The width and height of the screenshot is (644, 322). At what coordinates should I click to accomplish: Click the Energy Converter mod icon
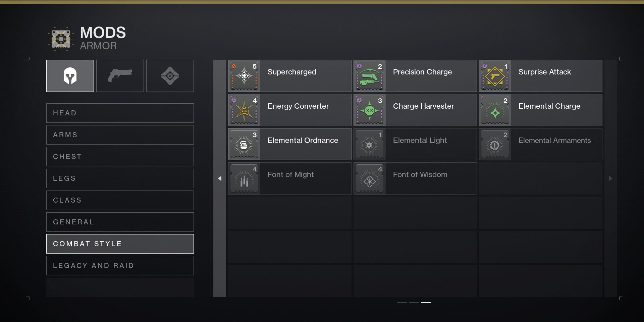pyautogui.click(x=244, y=110)
